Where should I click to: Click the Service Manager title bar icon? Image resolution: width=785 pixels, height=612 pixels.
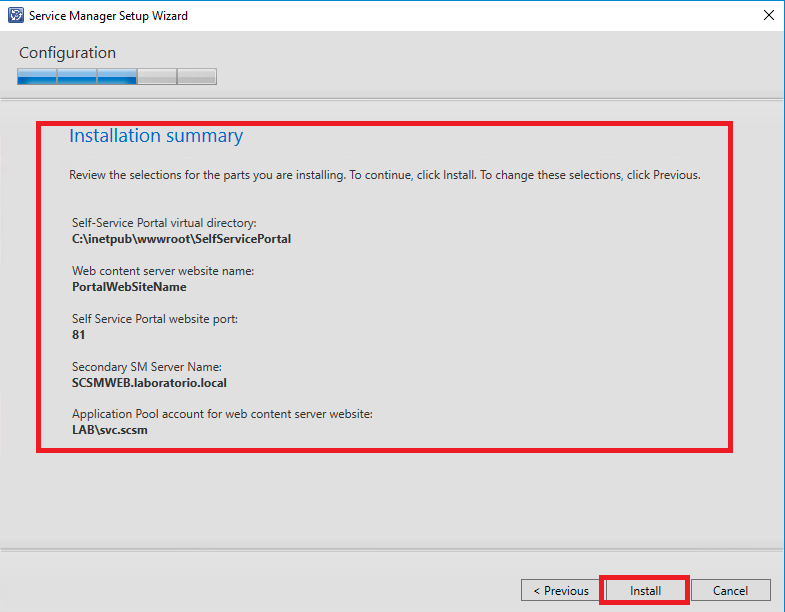pyautogui.click(x=16, y=16)
